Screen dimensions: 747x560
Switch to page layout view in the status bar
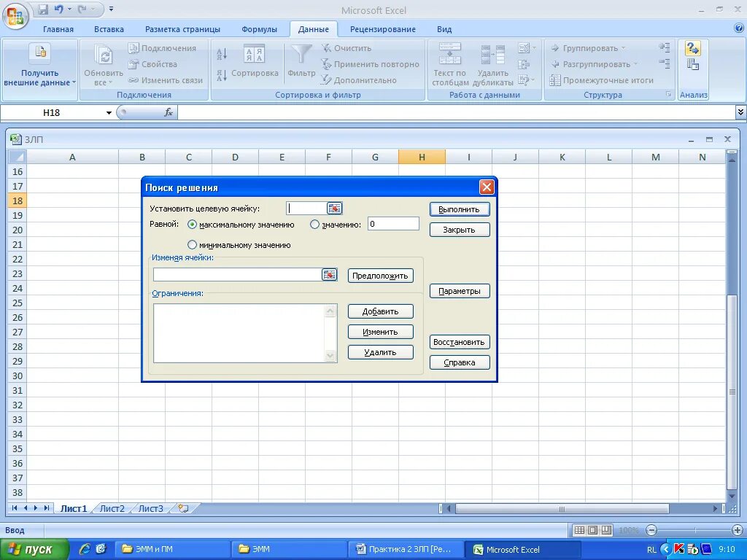592,530
